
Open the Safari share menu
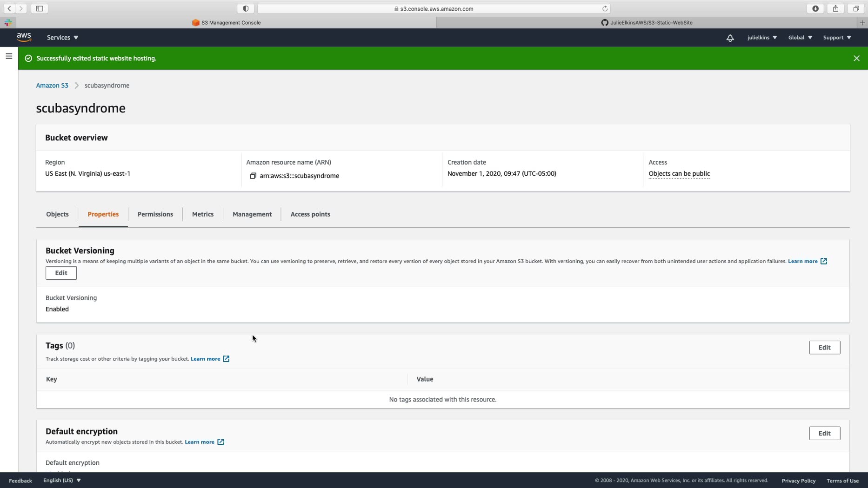[836, 8]
